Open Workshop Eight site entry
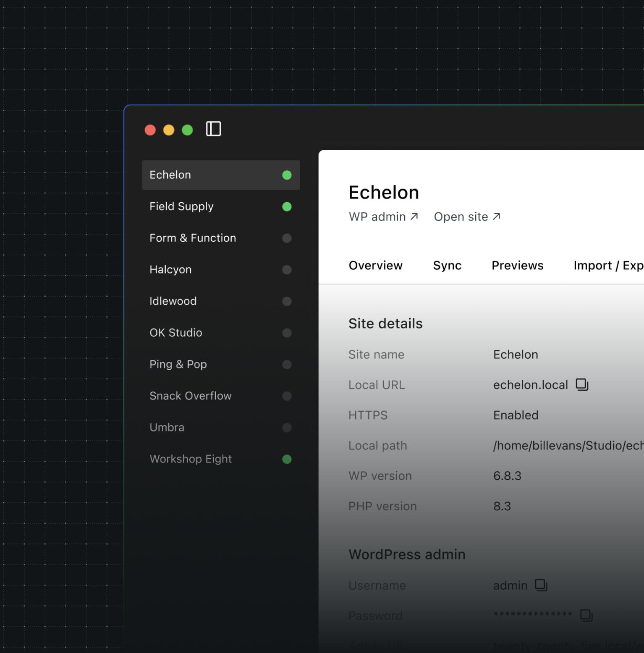Screen dimensions: 644x653 (221, 459)
